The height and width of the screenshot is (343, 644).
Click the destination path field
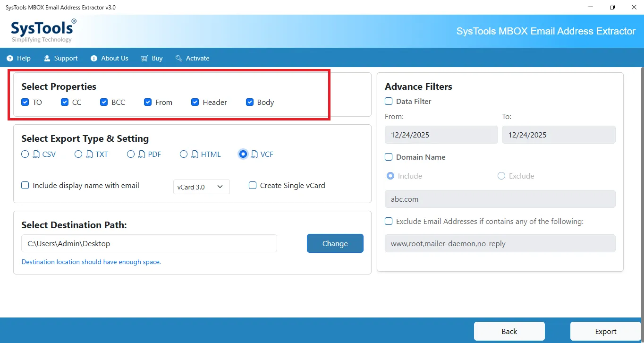pos(149,243)
